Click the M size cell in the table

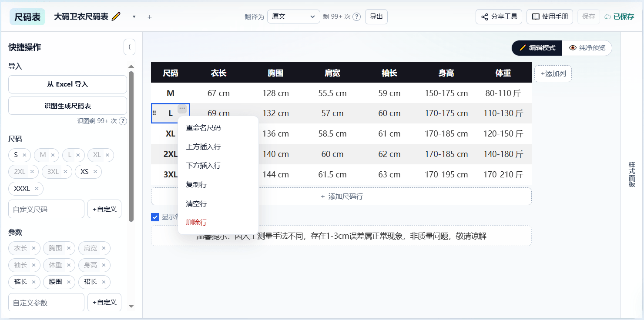(171, 93)
